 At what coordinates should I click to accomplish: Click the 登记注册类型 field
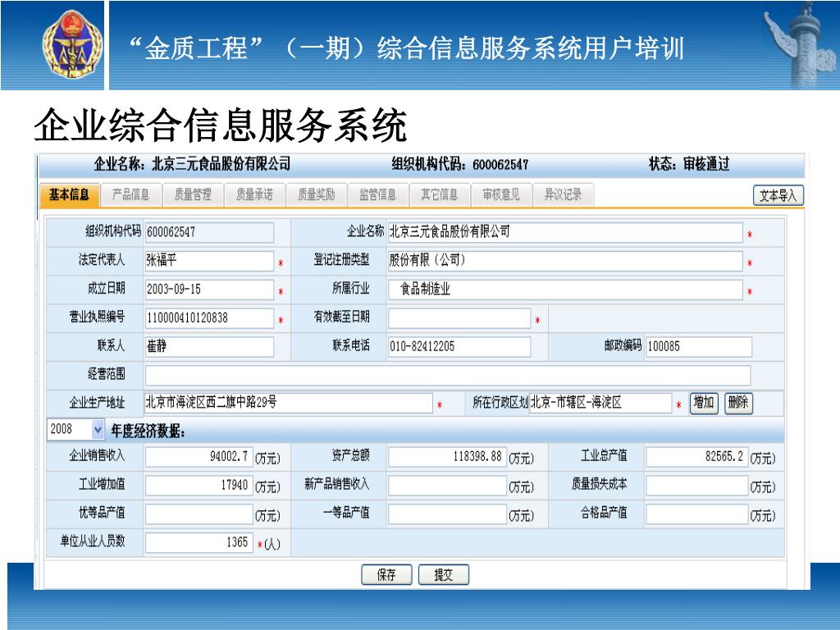pyautogui.click(x=565, y=261)
